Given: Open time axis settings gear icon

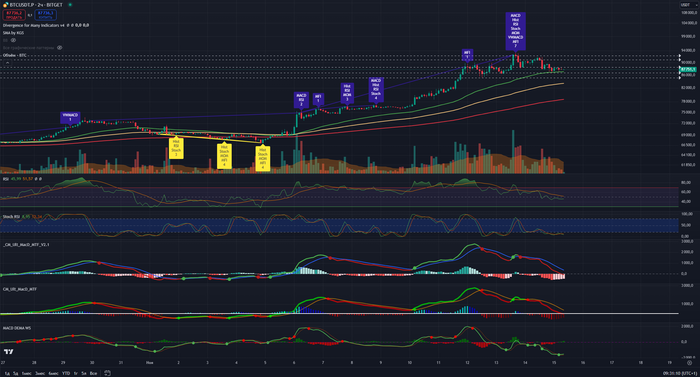Looking at the screenshot, I should 689,363.
